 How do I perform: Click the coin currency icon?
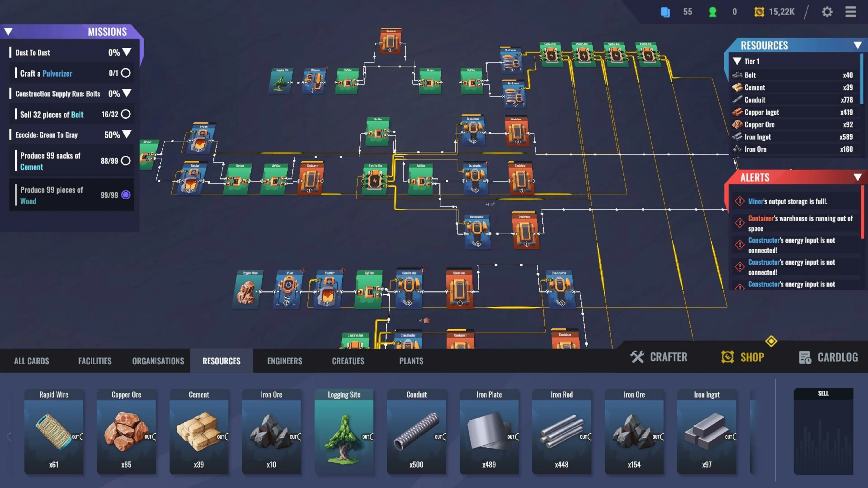coord(759,12)
